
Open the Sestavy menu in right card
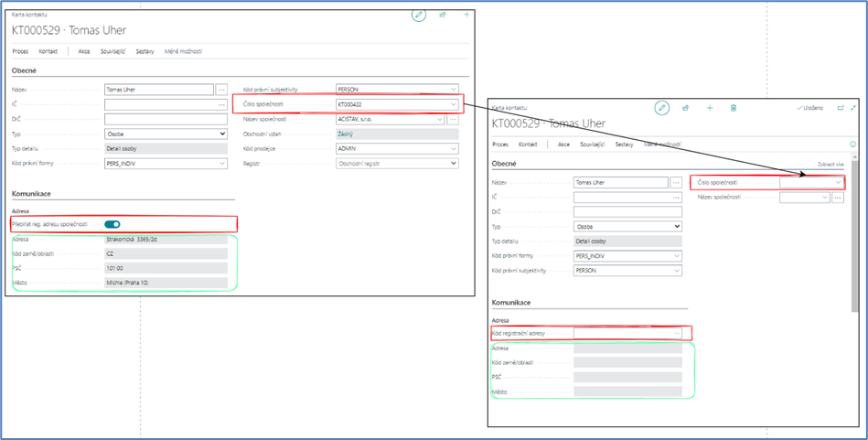(624, 145)
